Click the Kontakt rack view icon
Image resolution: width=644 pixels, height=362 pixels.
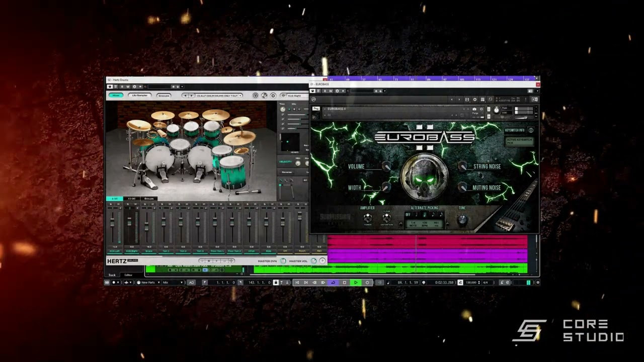[x=482, y=100]
